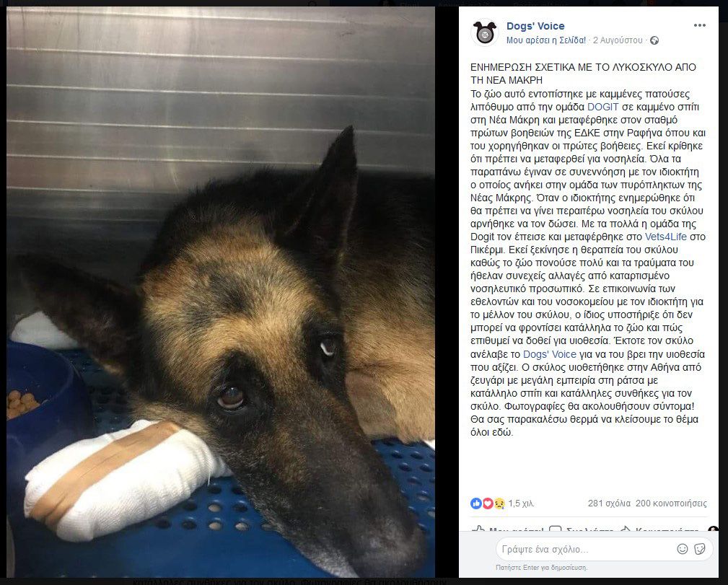Image resolution: width=728 pixels, height=585 pixels.
Task: Open the sticker picker in comment box
Action: 699,549
